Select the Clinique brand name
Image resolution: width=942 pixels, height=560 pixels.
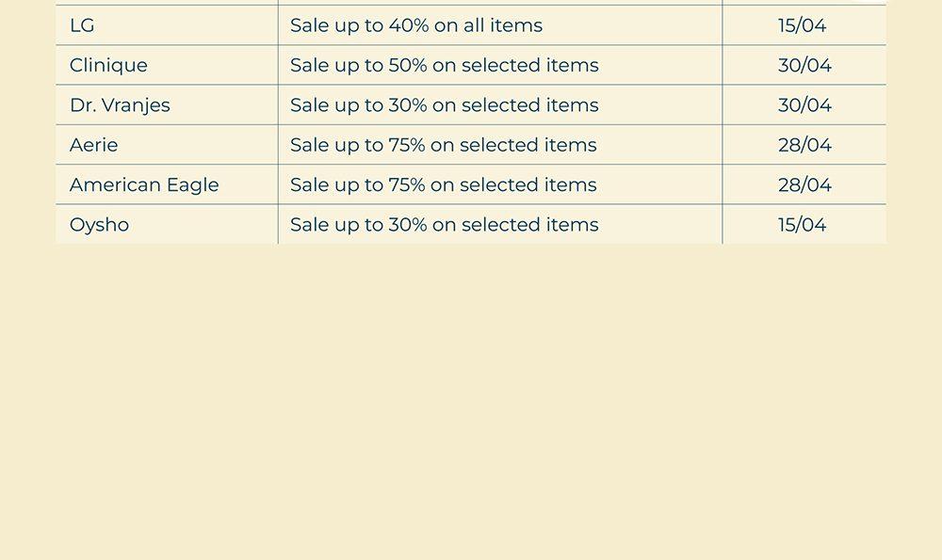pos(108,66)
